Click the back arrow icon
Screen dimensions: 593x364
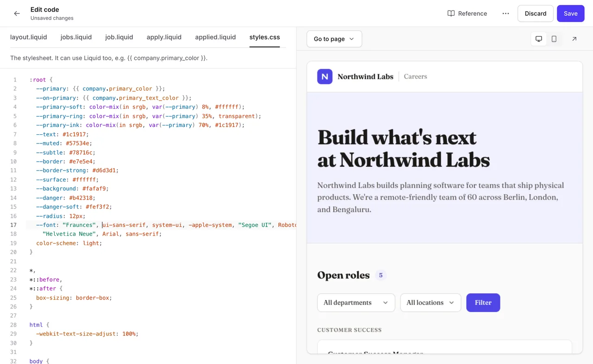coord(17,13)
